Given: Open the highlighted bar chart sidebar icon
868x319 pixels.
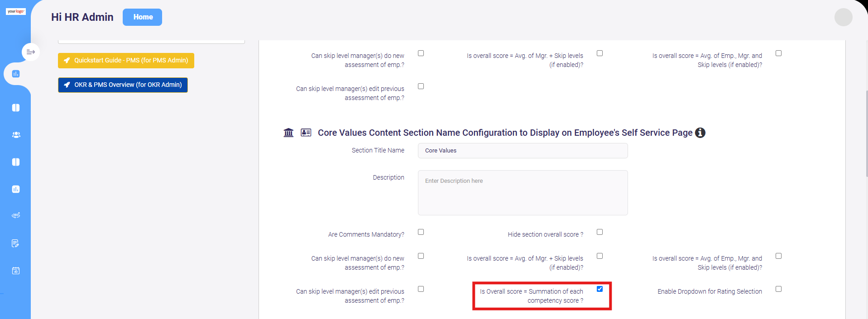Looking at the screenshot, I should tap(16, 74).
